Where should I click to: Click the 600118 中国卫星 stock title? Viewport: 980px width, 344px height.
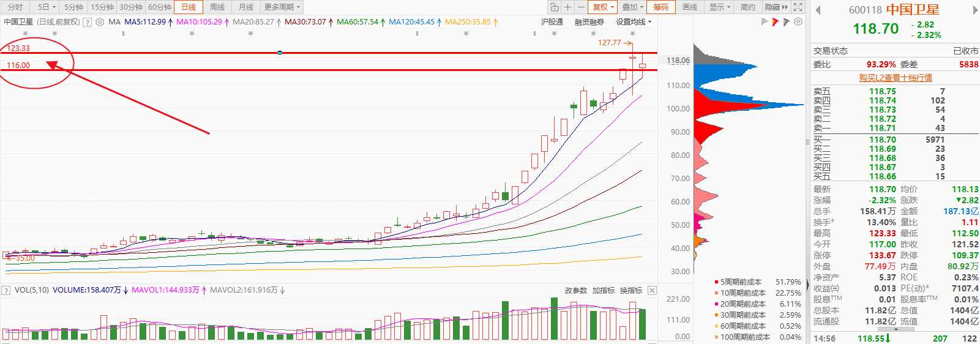[x=894, y=10]
